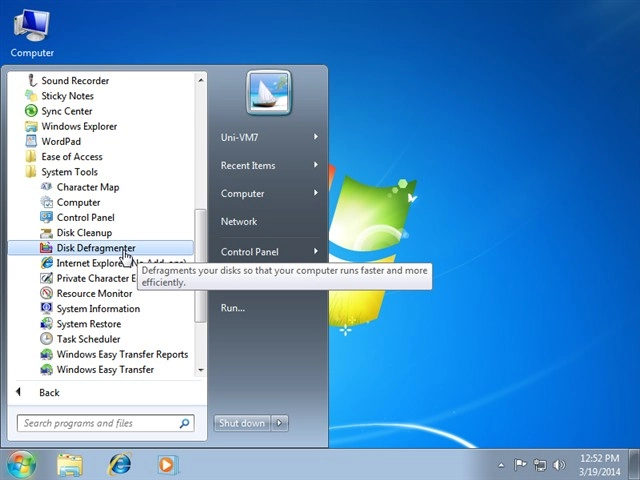Image resolution: width=640 pixels, height=480 pixels.
Task: Click the Character Map label
Action: point(88,187)
